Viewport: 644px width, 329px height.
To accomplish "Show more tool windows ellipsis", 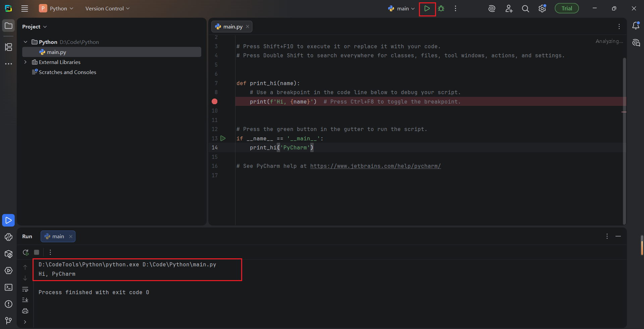I will coord(8,64).
